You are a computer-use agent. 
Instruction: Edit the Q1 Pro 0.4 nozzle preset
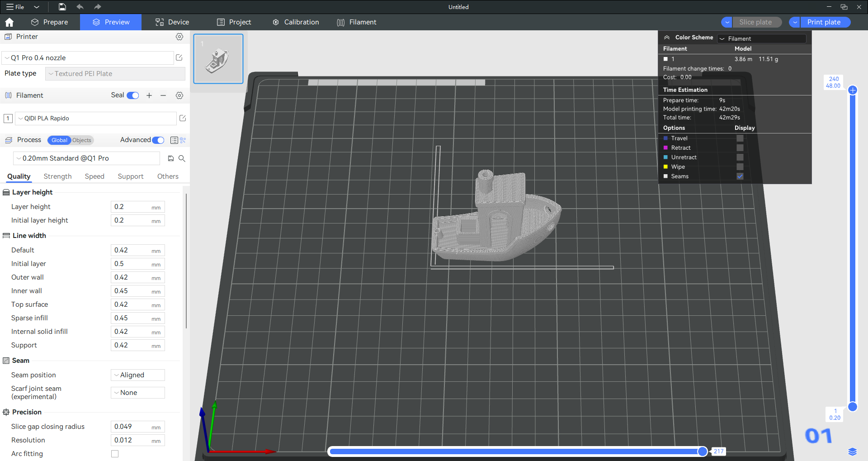[x=179, y=57]
